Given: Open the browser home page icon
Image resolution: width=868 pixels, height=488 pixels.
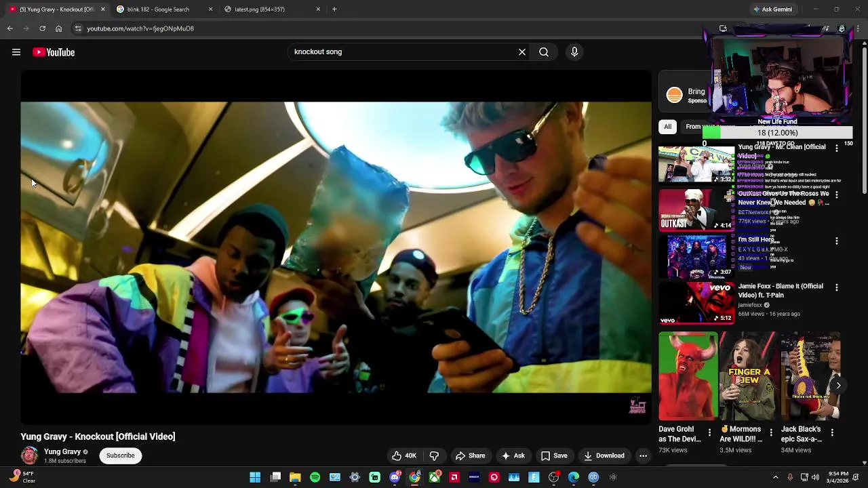Looking at the screenshot, I should [x=58, y=28].
